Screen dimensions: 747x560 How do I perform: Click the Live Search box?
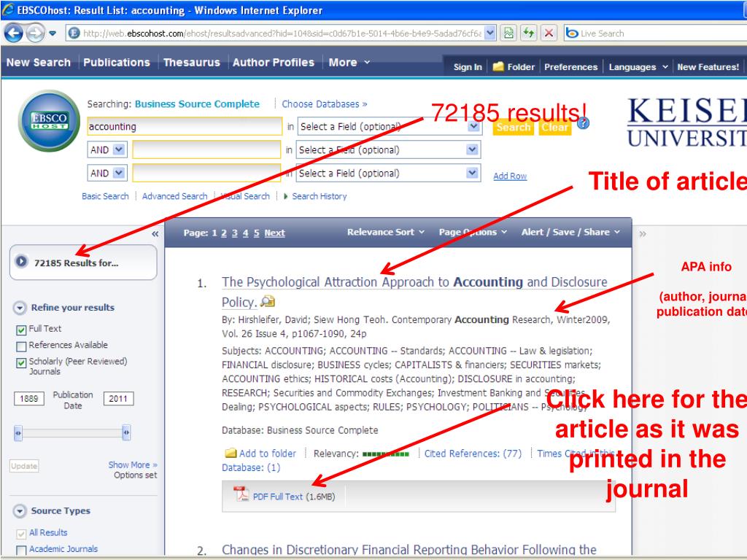tap(655, 34)
